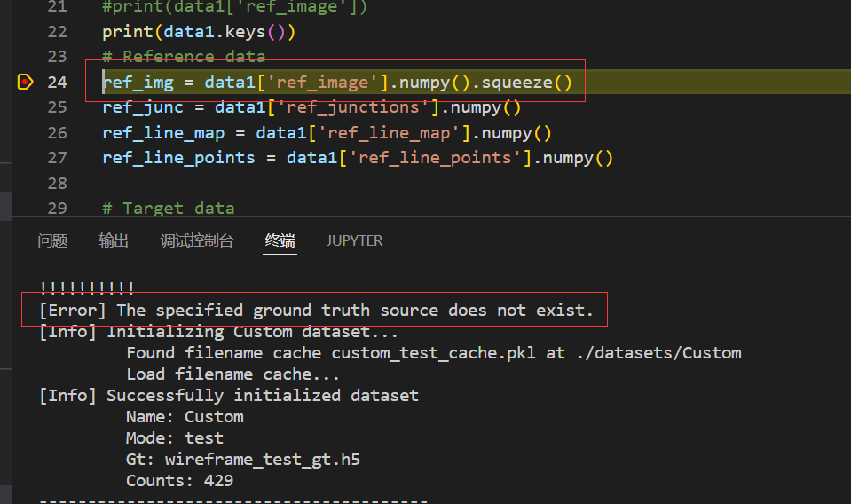The image size is (851, 504).
Task: Click line number 25 in the gutter
Action: click(x=57, y=107)
